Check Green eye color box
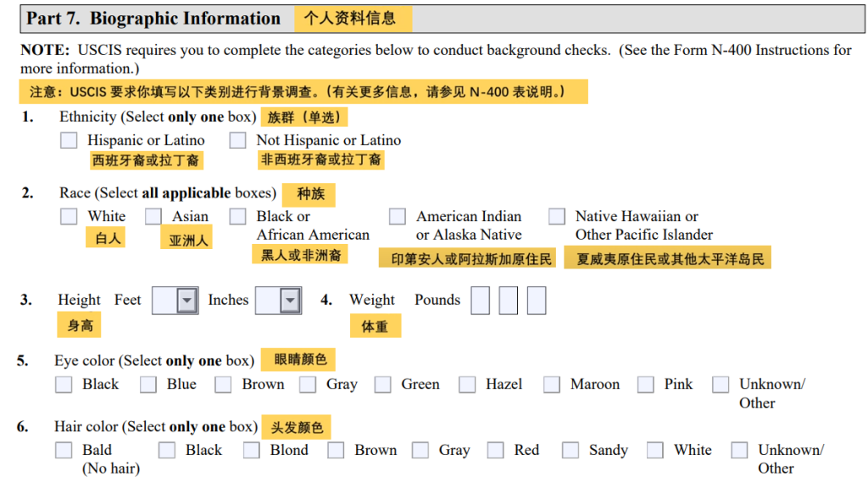The height and width of the screenshot is (482, 868). click(x=383, y=385)
